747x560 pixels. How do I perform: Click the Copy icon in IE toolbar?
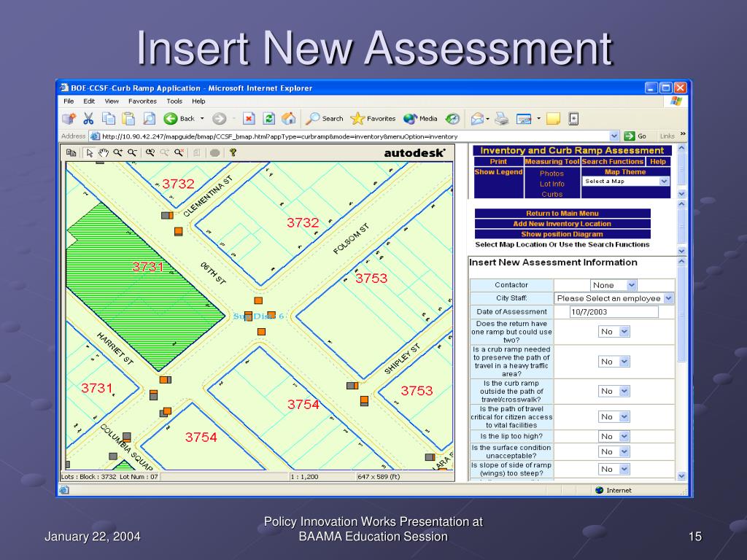[109, 118]
